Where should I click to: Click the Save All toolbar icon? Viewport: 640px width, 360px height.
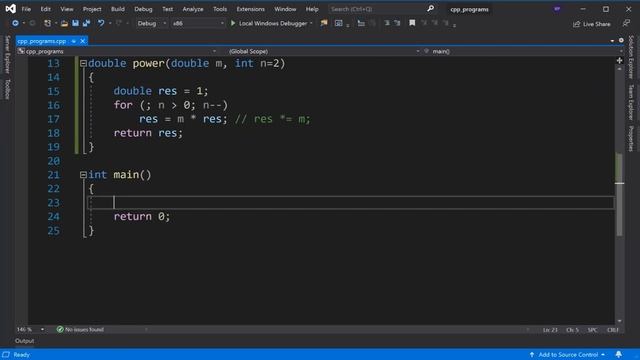[86, 23]
